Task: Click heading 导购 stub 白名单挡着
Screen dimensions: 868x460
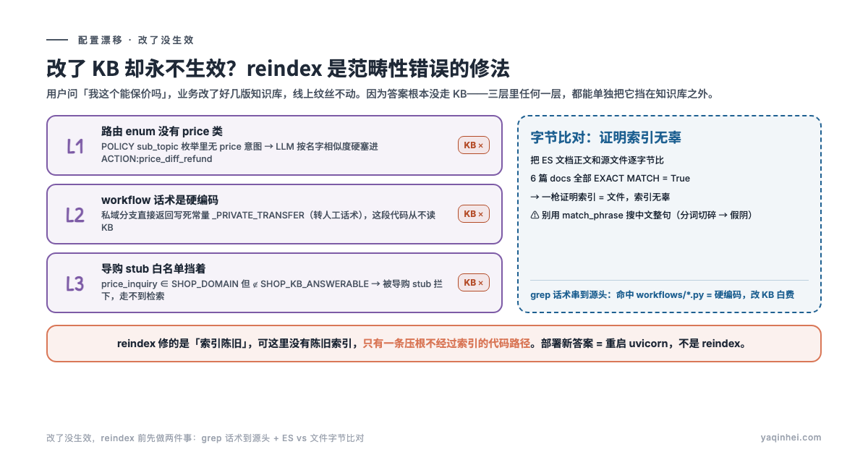Action: 153,269
